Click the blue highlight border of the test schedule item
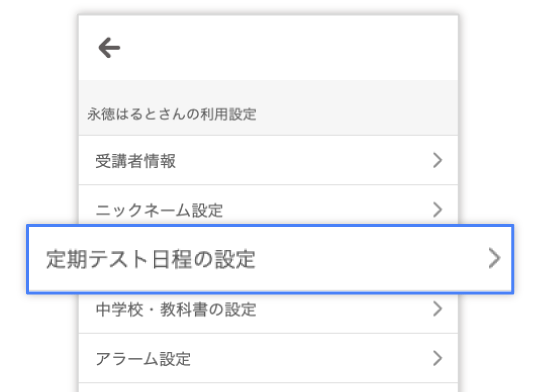The height and width of the screenshot is (392, 540). tap(270, 226)
